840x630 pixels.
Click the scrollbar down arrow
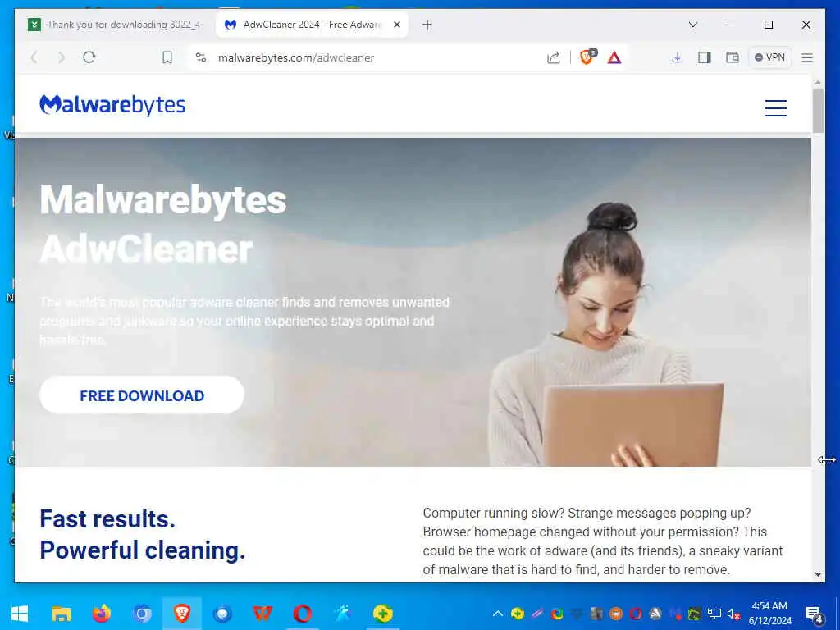click(818, 575)
